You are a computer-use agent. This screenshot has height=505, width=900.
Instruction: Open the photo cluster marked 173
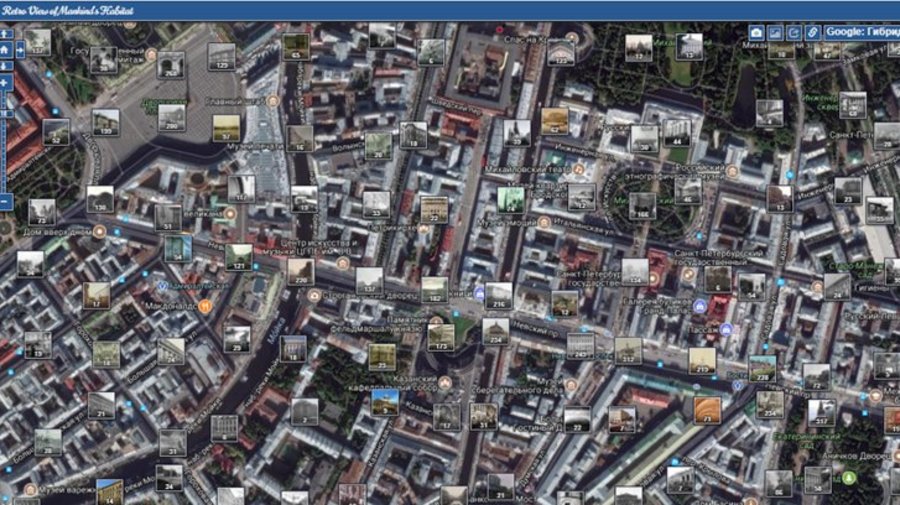click(x=441, y=338)
